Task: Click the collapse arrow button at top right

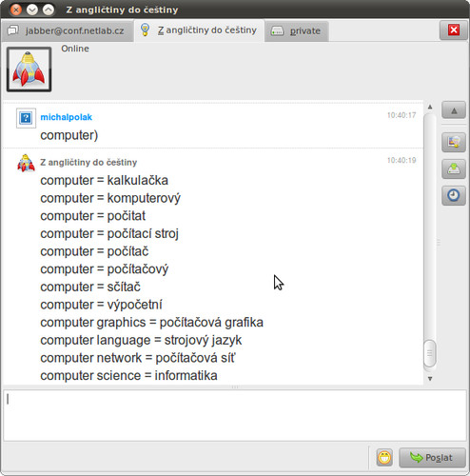Action: [454, 110]
